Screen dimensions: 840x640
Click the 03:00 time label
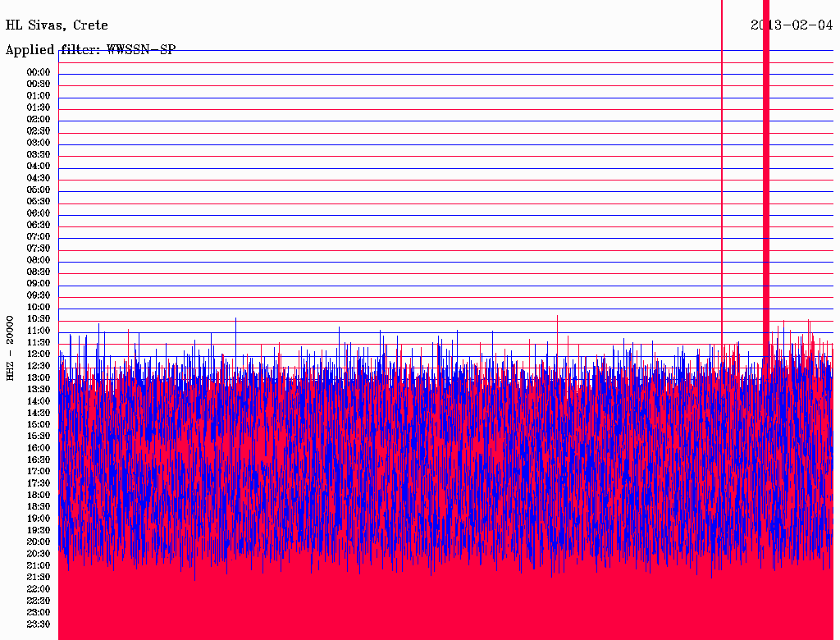pos(39,143)
